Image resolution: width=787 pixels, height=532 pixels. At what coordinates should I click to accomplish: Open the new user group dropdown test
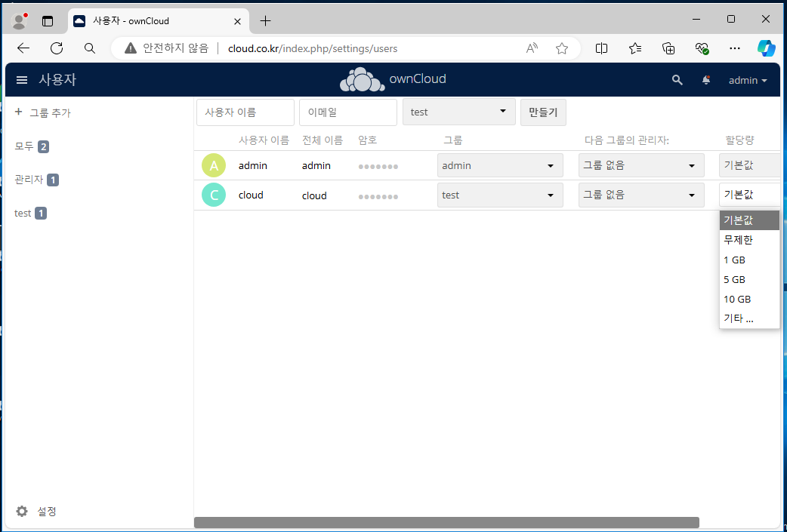point(459,112)
